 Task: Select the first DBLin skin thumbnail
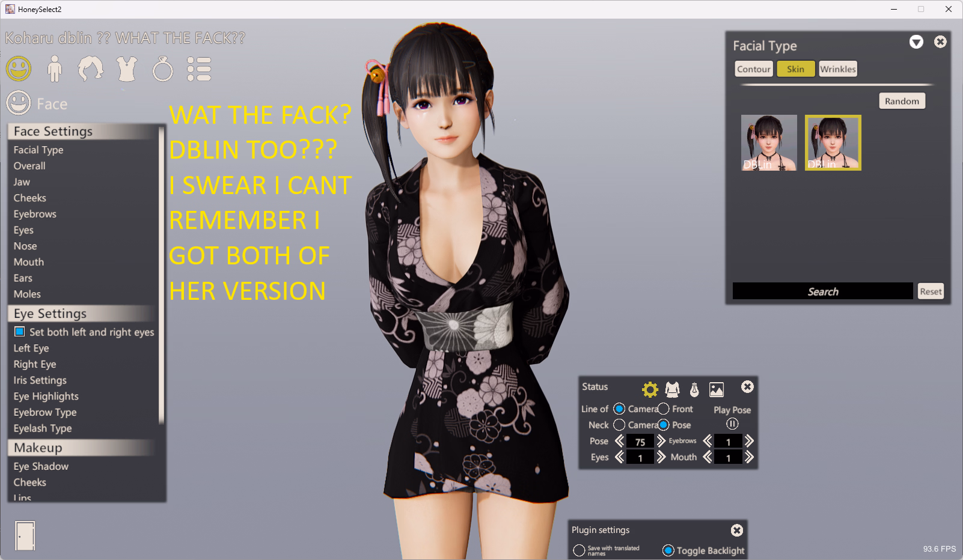click(769, 143)
